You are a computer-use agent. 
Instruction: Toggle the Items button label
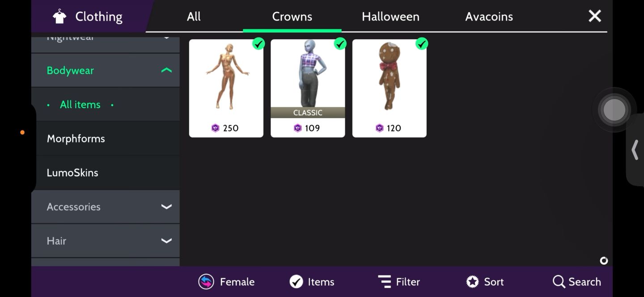coord(321,282)
